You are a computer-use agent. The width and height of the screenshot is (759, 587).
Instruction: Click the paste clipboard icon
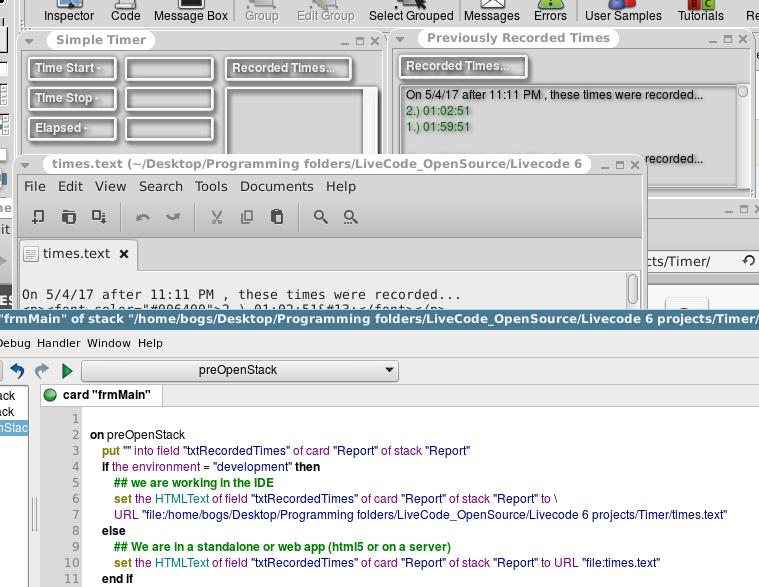(277, 217)
